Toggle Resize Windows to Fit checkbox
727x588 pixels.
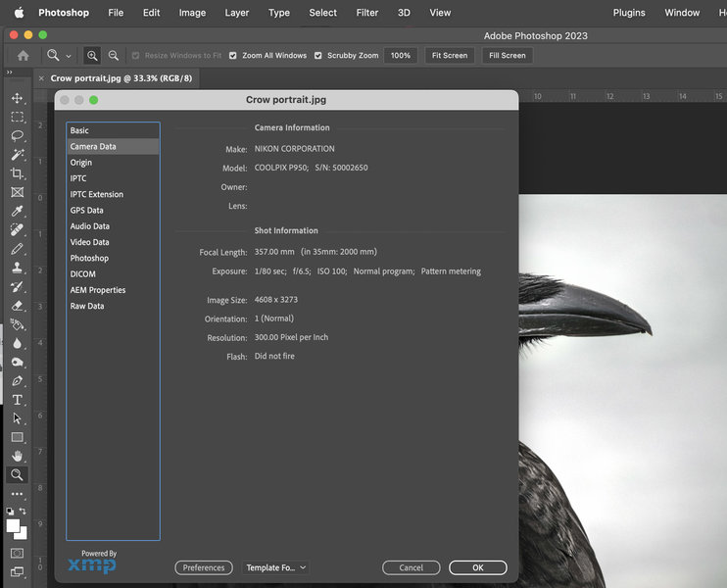click(135, 56)
